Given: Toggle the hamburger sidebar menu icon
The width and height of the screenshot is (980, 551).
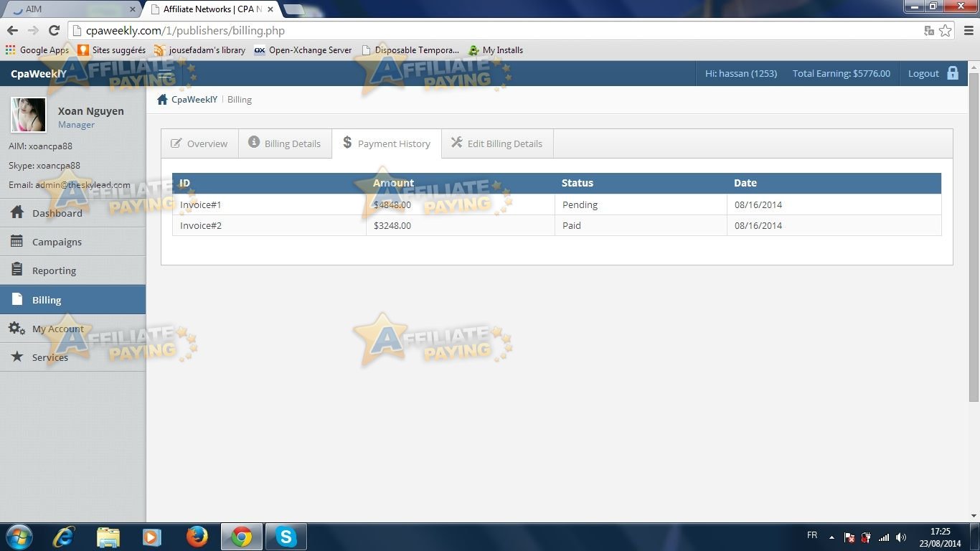Looking at the screenshot, I should [165, 74].
